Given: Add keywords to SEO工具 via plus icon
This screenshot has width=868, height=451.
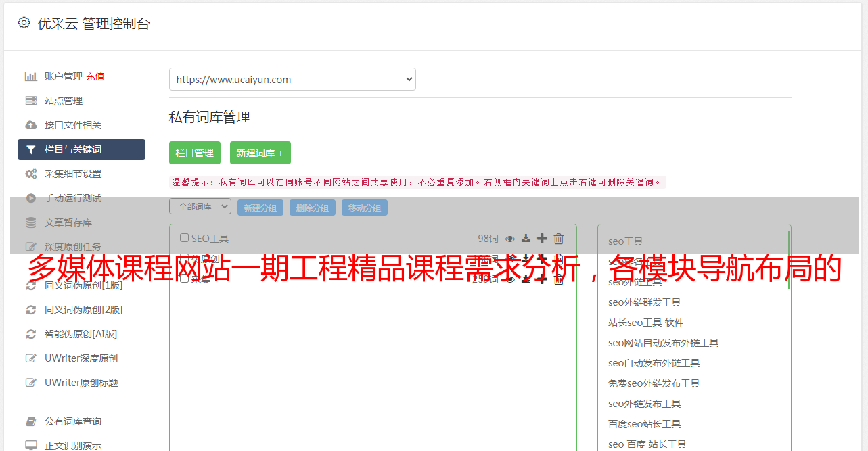Looking at the screenshot, I should tap(542, 239).
